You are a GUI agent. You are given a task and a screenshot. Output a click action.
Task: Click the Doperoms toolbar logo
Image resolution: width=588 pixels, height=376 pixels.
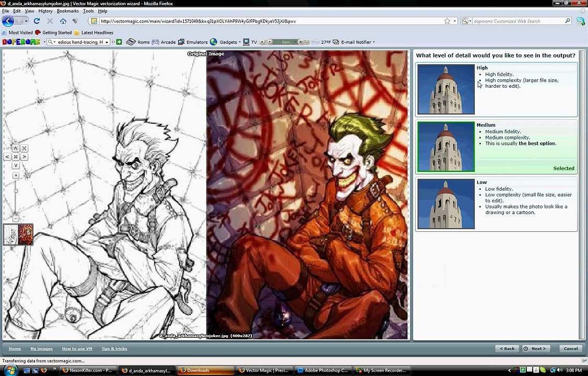pos(21,42)
